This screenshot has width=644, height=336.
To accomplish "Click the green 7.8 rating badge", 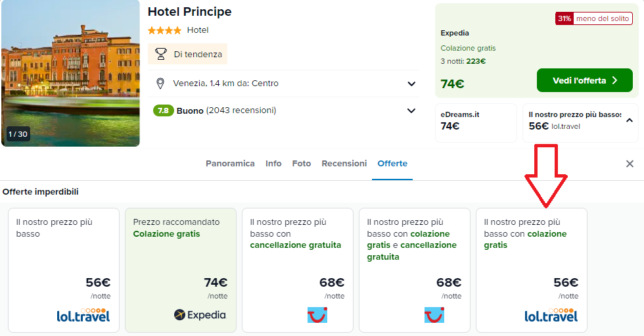I will tap(163, 110).
